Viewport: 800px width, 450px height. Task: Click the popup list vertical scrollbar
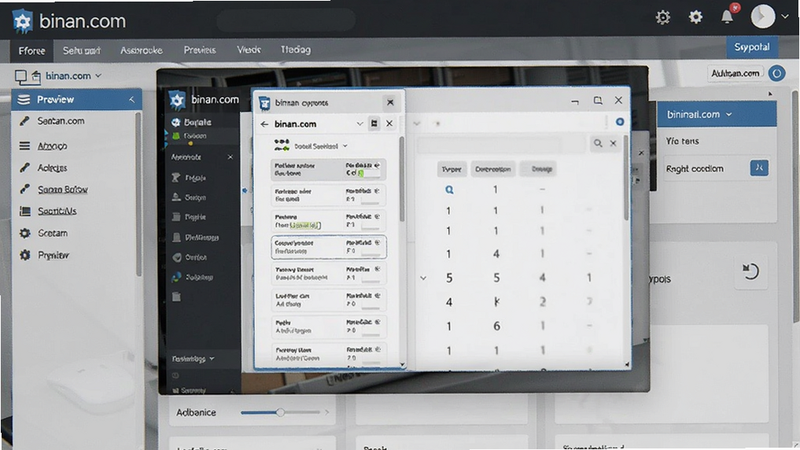click(402, 179)
